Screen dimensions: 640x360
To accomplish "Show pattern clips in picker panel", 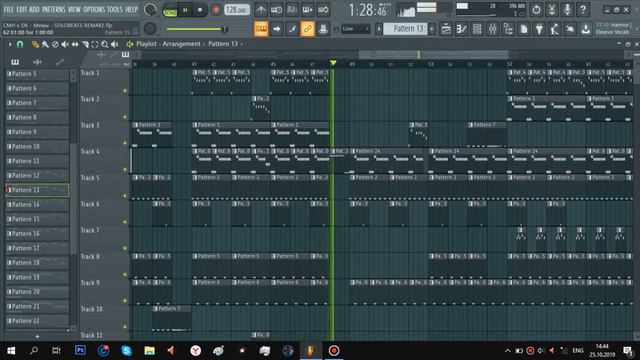I will (x=15, y=62).
